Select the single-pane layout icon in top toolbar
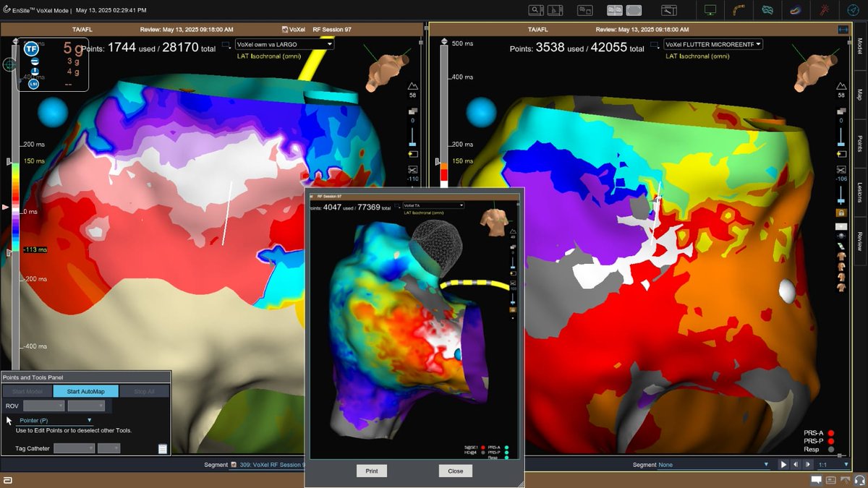868x488 pixels. [x=634, y=10]
